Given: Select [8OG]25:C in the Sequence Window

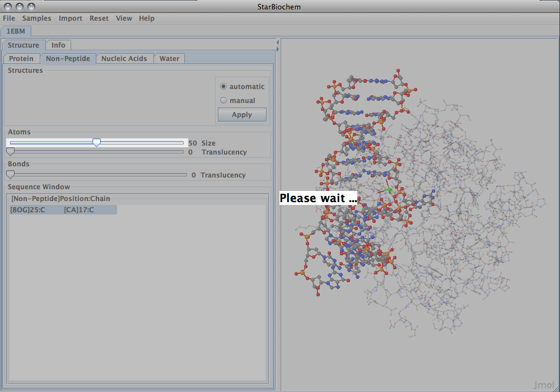Looking at the screenshot, I should (x=28, y=210).
